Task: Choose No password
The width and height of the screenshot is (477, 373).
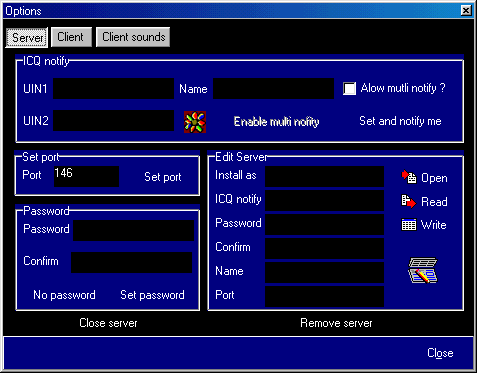Action: pyautogui.click(x=64, y=295)
